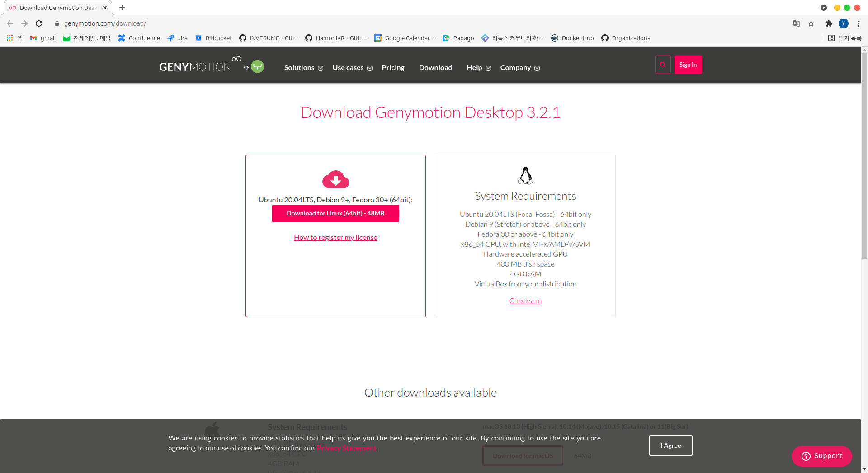Expand the Use cases dropdown menu
Viewport: 868px width, 473px height.
352,68
